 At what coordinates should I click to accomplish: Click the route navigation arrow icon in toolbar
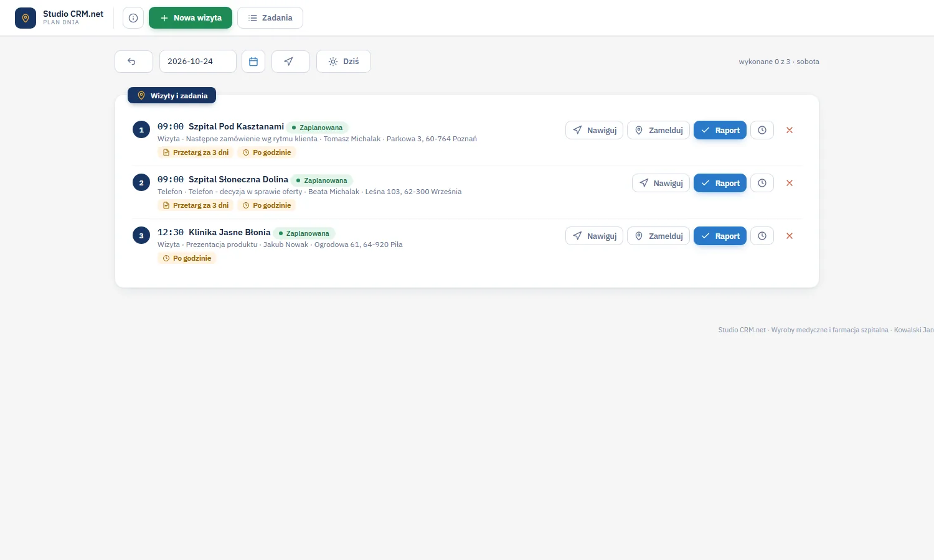(x=291, y=62)
